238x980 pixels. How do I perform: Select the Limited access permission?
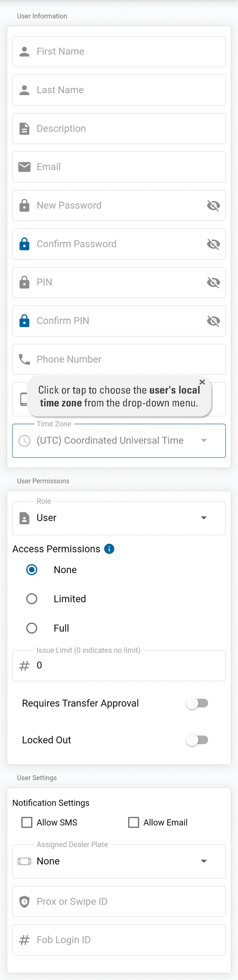(x=32, y=599)
